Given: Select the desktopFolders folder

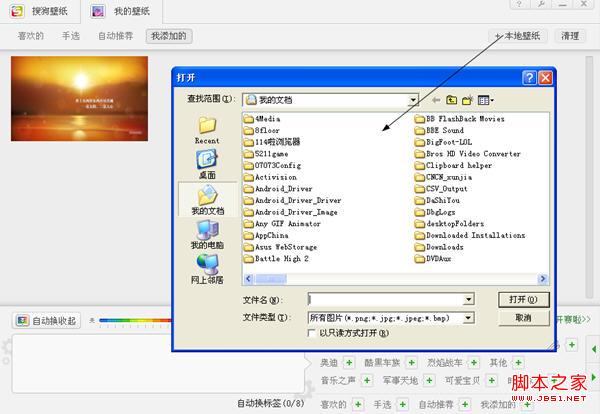Looking at the screenshot, I should tap(450, 223).
